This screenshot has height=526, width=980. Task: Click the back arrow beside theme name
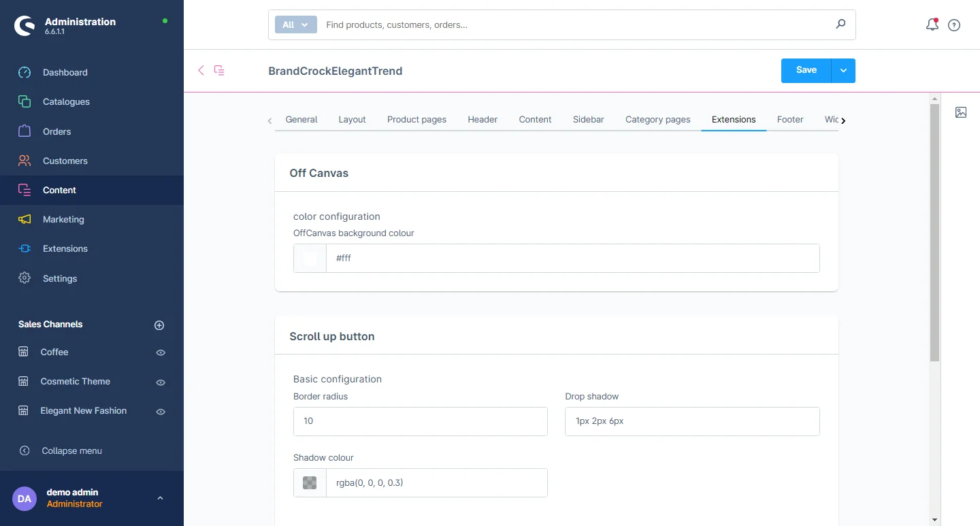pos(201,70)
